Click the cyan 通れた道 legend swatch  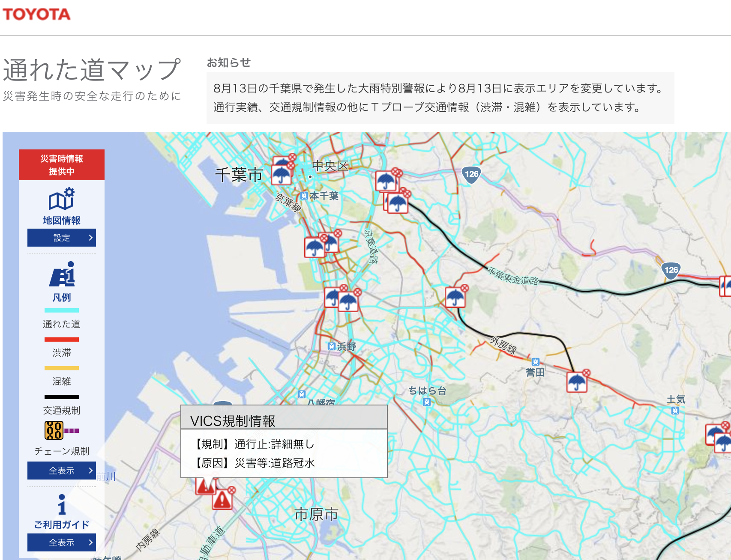tap(62, 310)
